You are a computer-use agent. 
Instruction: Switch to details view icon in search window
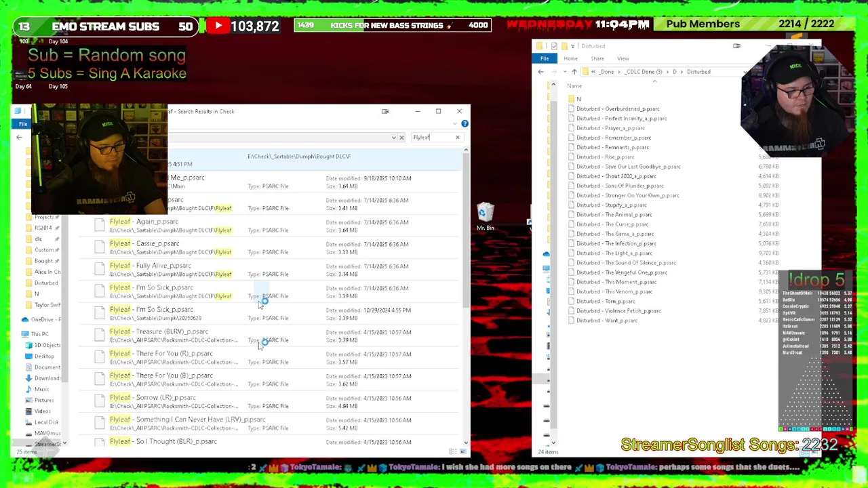click(x=453, y=451)
